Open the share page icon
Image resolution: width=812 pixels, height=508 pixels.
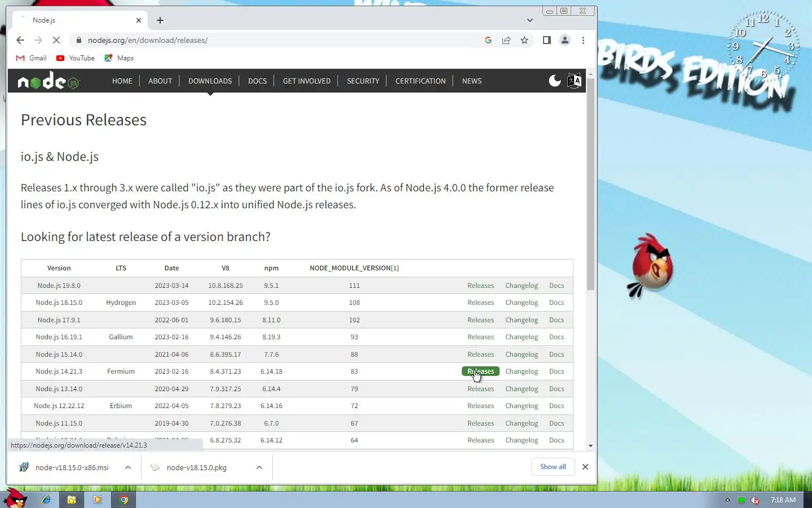pyautogui.click(x=506, y=40)
